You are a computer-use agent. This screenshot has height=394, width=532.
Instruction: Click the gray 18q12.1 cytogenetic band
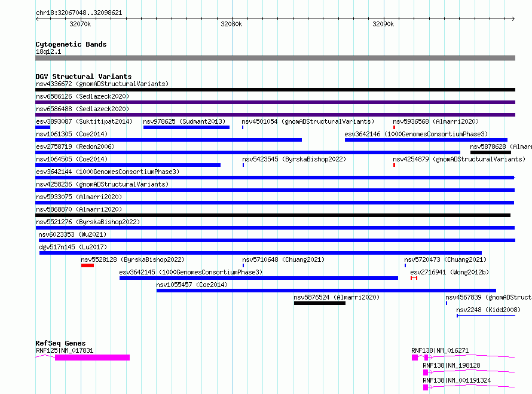275,58
